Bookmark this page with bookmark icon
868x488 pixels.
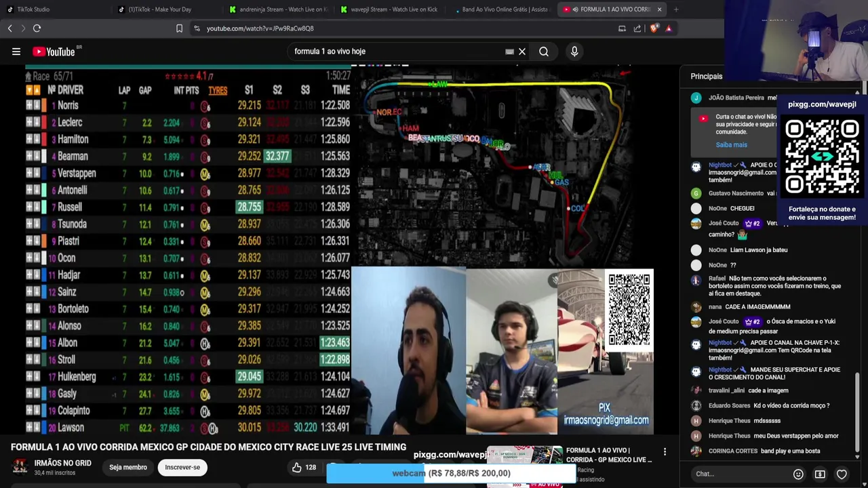(x=179, y=28)
